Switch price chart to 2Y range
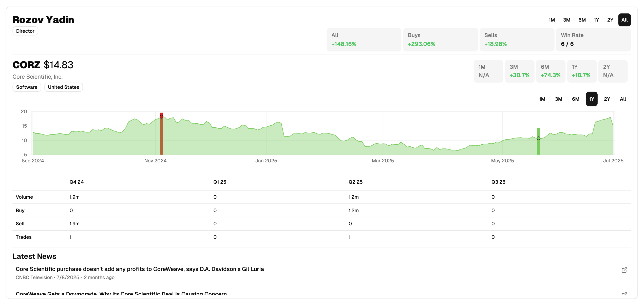Viewport: 644px width, 306px height. point(607,99)
